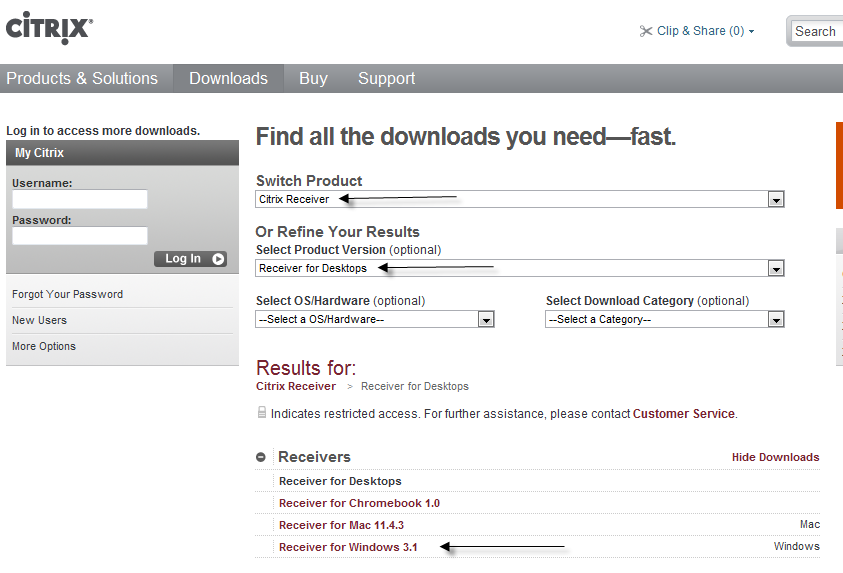Open the Select Download Category dropdown
This screenshot has width=843, height=573.
click(x=665, y=319)
